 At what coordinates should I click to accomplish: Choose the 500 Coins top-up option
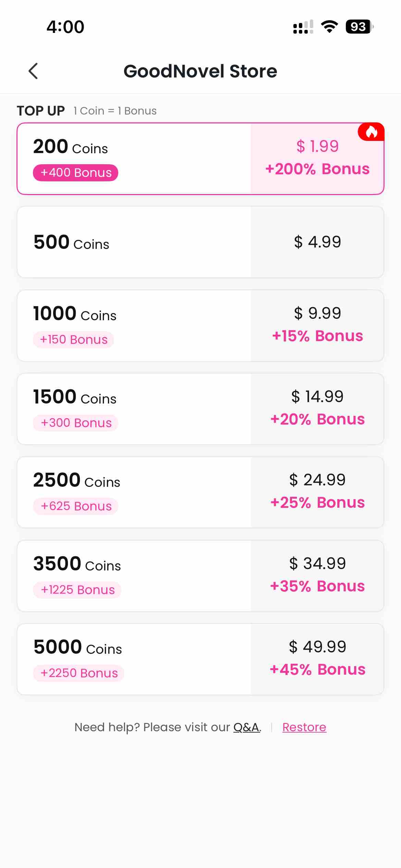134,242
